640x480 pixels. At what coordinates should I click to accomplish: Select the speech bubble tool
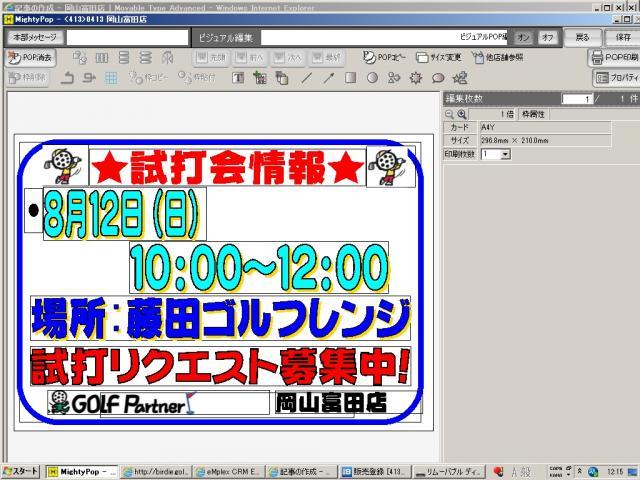pos(438,78)
